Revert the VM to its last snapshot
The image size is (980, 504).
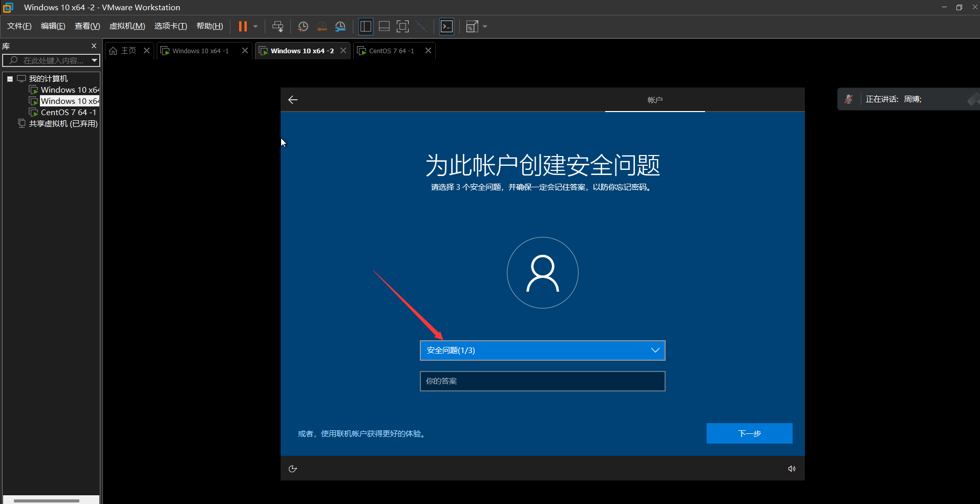click(322, 26)
